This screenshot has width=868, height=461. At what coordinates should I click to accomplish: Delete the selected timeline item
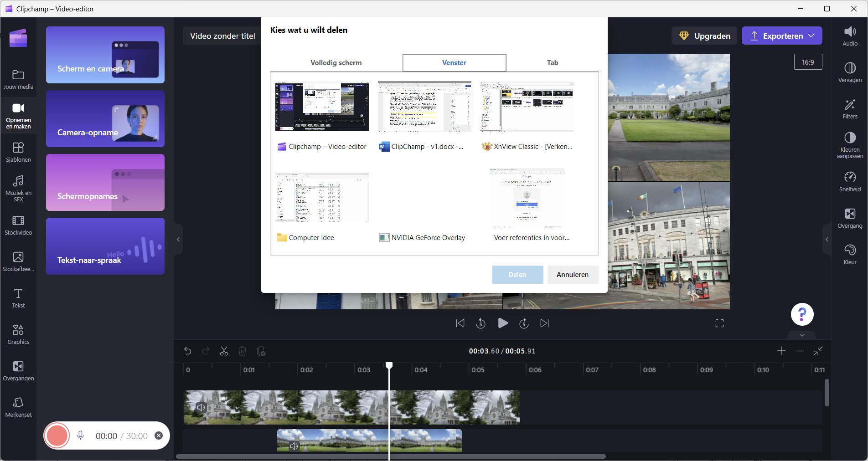click(x=242, y=351)
